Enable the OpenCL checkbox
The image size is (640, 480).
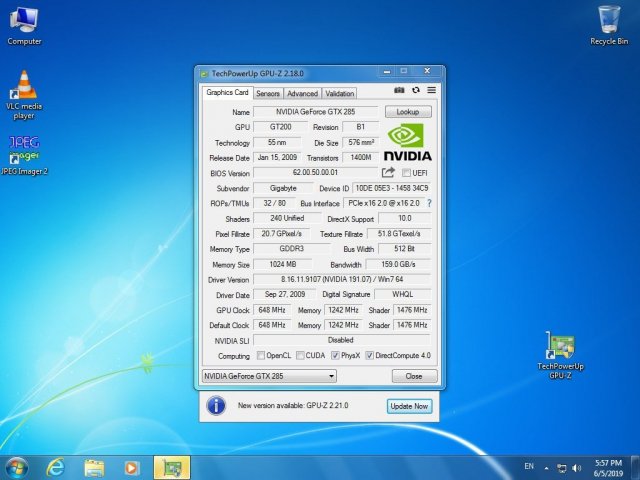click(260, 355)
